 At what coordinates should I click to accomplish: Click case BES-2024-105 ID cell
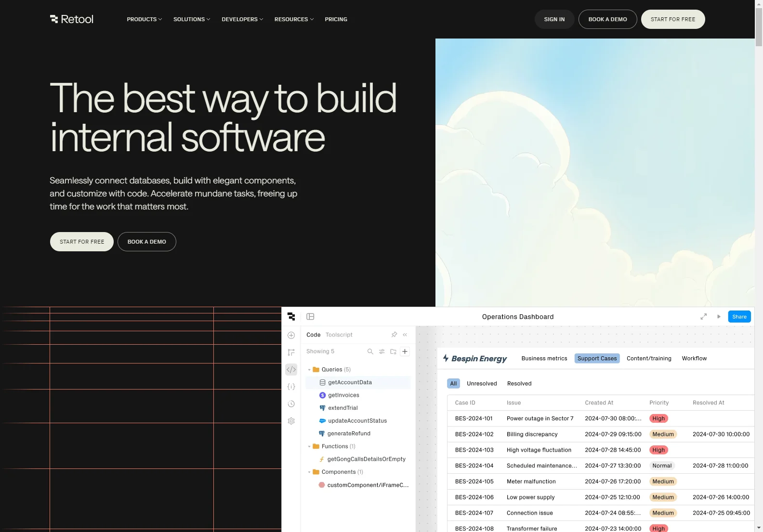click(474, 481)
